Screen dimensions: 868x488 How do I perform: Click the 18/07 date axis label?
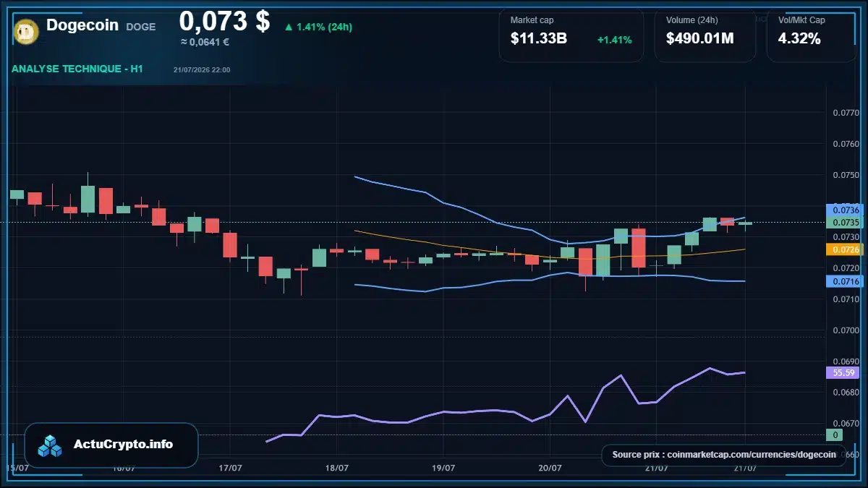click(336, 468)
